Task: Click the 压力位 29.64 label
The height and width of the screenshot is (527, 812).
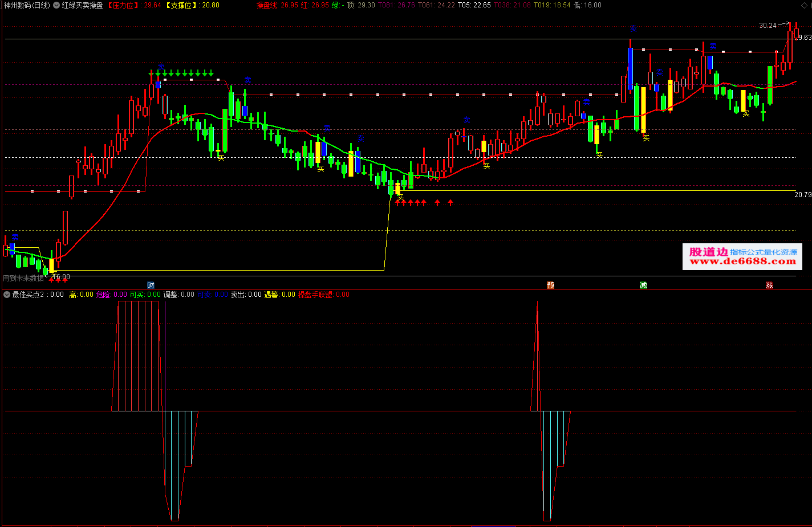Action: [x=135, y=5]
